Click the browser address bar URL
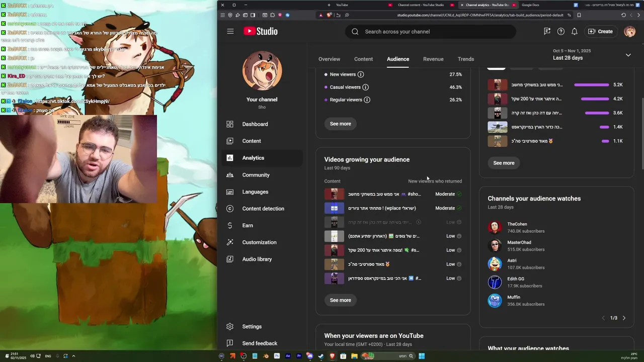 480,15
